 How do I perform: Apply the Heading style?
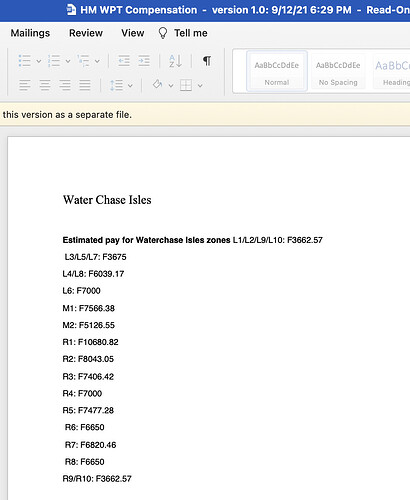(392, 71)
